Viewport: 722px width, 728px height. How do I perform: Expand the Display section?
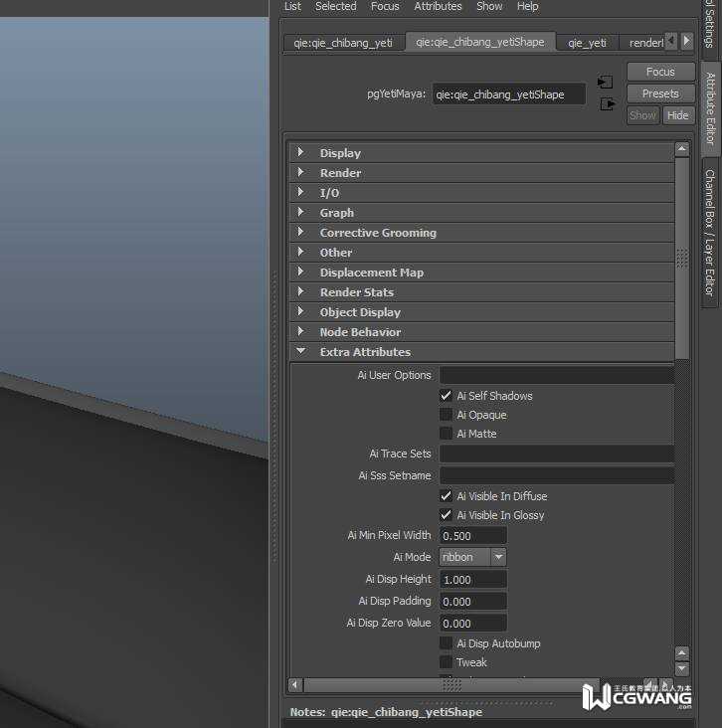482,153
